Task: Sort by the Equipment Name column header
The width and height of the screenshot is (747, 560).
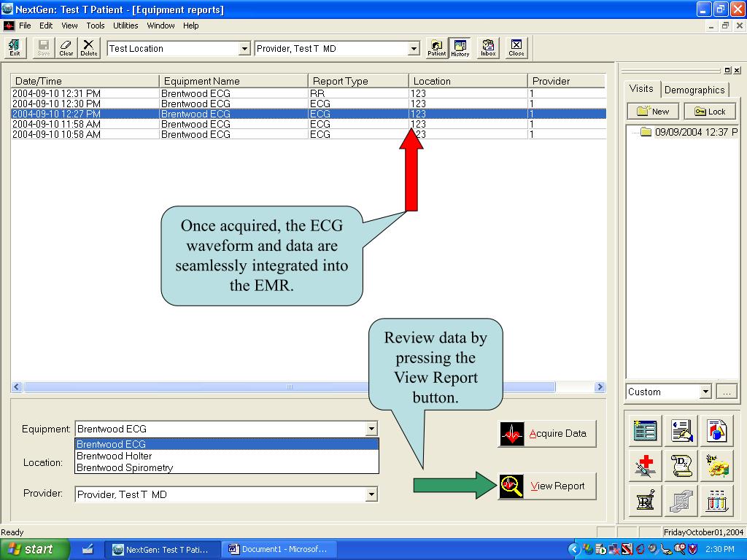Action: point(233,81)
